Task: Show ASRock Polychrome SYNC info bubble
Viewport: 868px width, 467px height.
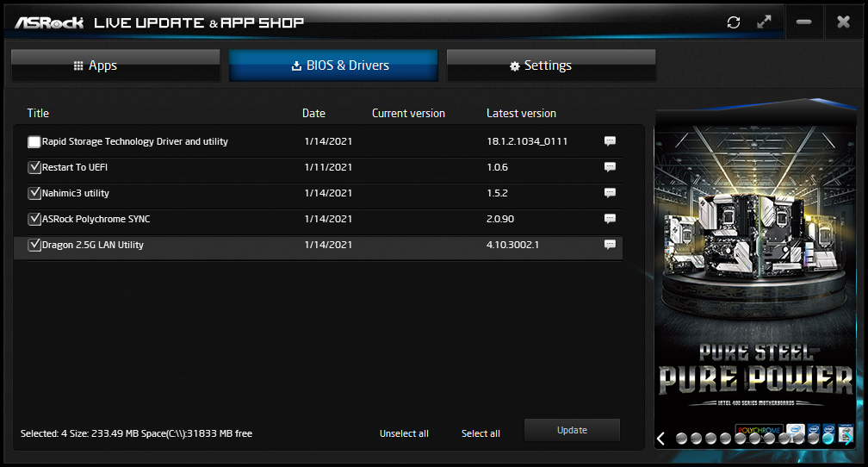Action: click(610, 218)
